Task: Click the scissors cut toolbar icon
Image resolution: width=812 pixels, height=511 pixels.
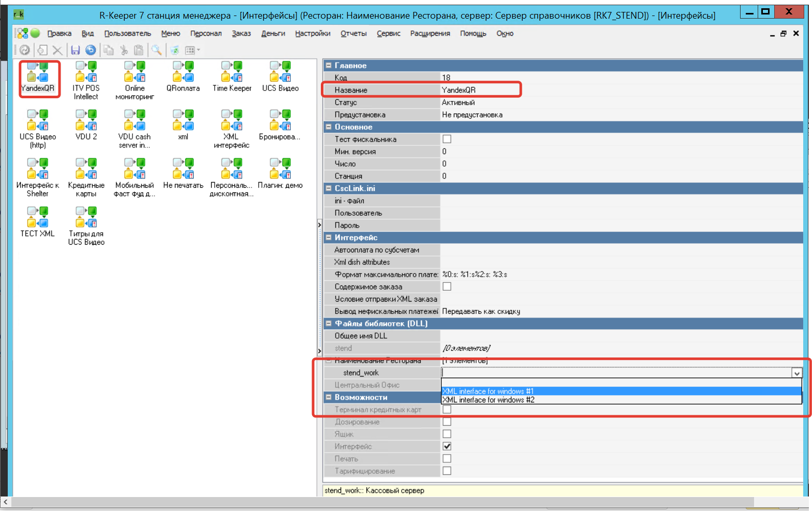Action: coord(124,50)
